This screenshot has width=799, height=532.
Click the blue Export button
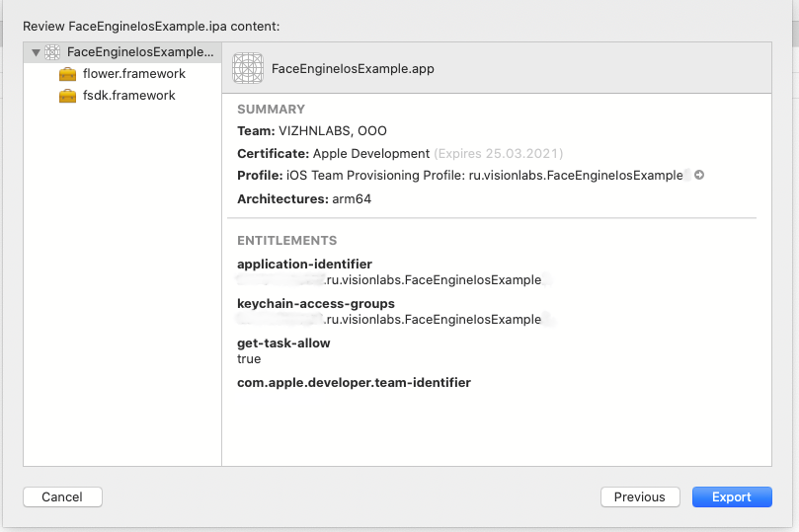(732, 497)
